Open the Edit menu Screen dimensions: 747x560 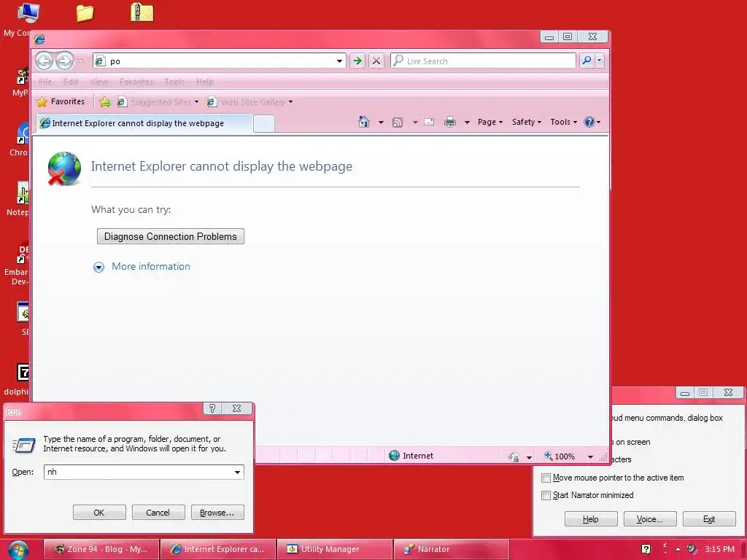pos(71,82)
